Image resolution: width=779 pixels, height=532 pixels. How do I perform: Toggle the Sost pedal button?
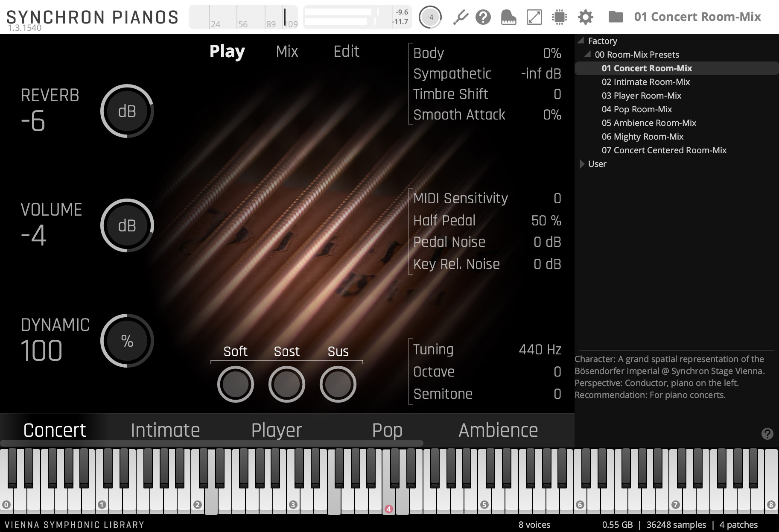tap(287, 384)
